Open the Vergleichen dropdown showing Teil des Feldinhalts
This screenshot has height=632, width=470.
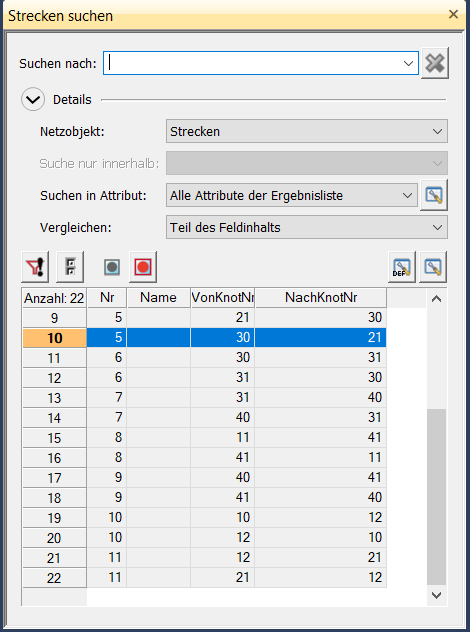click(x=307, y=227)
